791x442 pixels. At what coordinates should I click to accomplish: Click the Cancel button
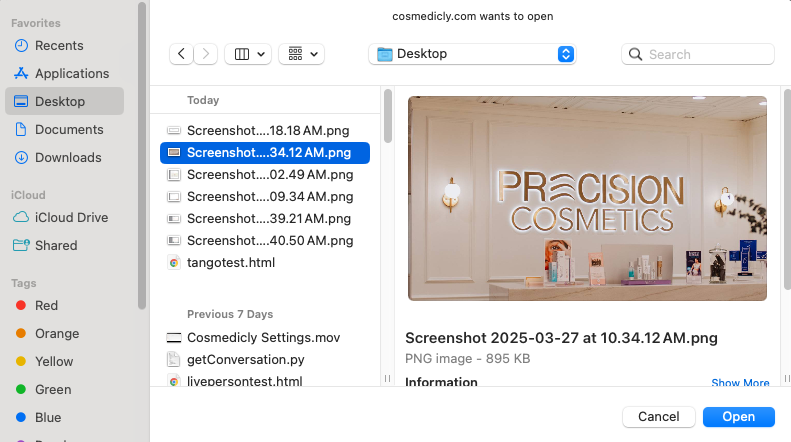659,417
